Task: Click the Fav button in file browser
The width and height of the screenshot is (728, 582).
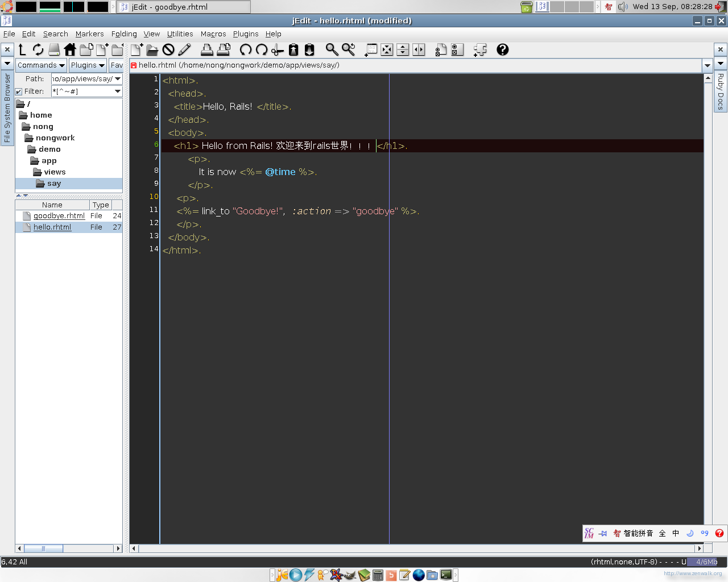Action: [117, 65]
